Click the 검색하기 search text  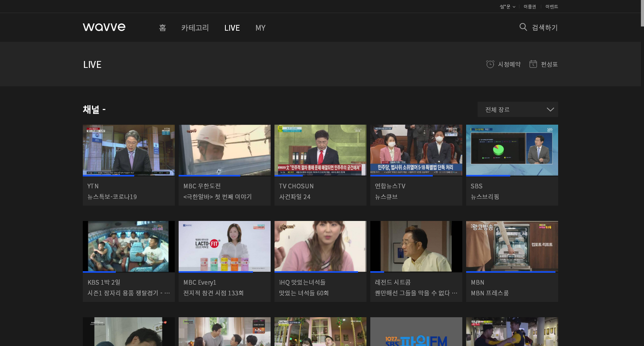point(545,28)
